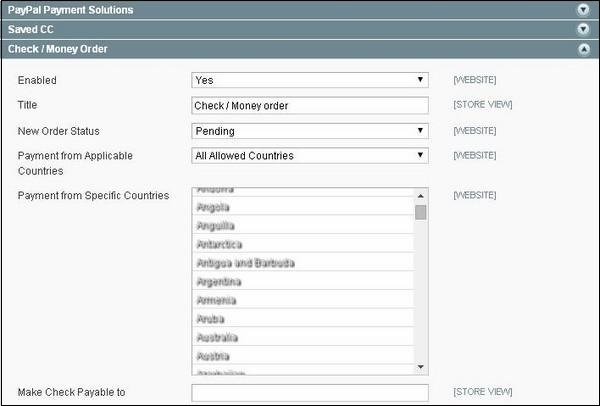The width and height of the screenshot is (600, 406).
Task: Click the country list scroll up arrow
Action: pos(421,196)
